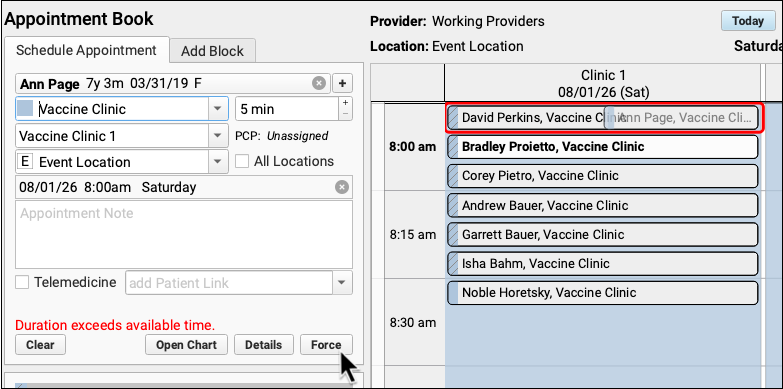Switch to the Add Block tab
The height and width of the screenshot is (389, 783).
212,51
